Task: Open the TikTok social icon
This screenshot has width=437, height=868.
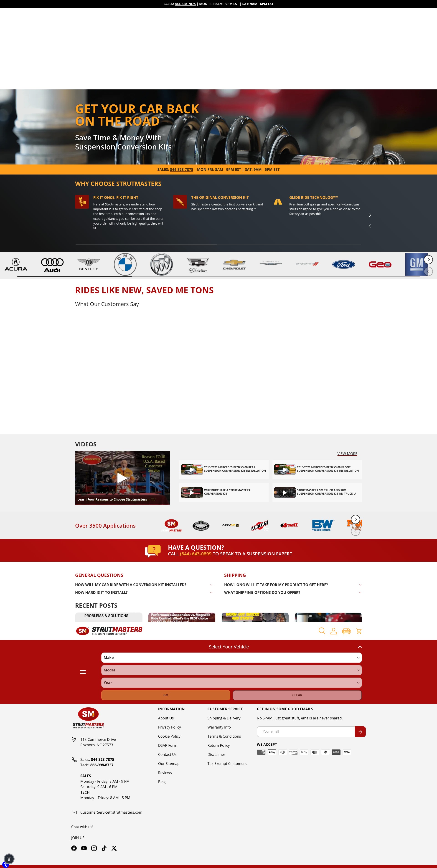Action: click(104, 848)
